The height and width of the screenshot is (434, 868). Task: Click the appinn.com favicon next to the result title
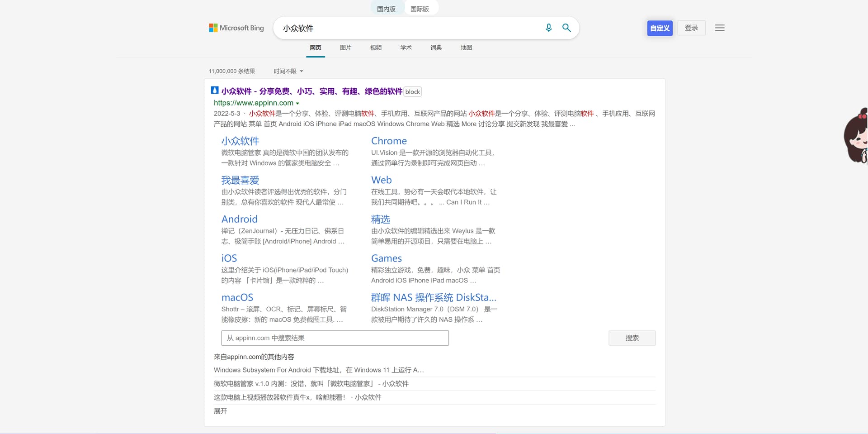tap(214, 90)
